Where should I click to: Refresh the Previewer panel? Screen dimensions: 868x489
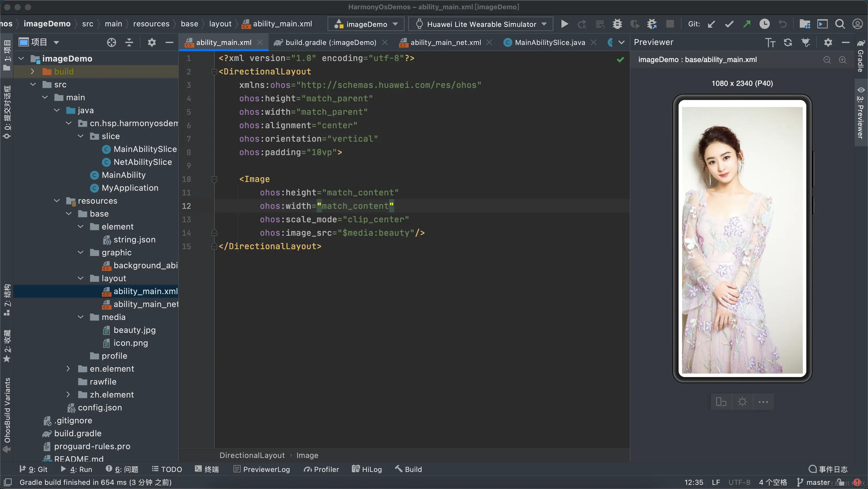(x=787, y=42)
